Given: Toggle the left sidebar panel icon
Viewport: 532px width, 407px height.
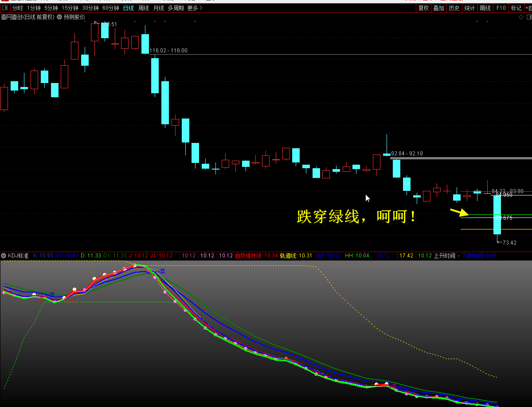Looking at the screenshot, I should 5,8.
